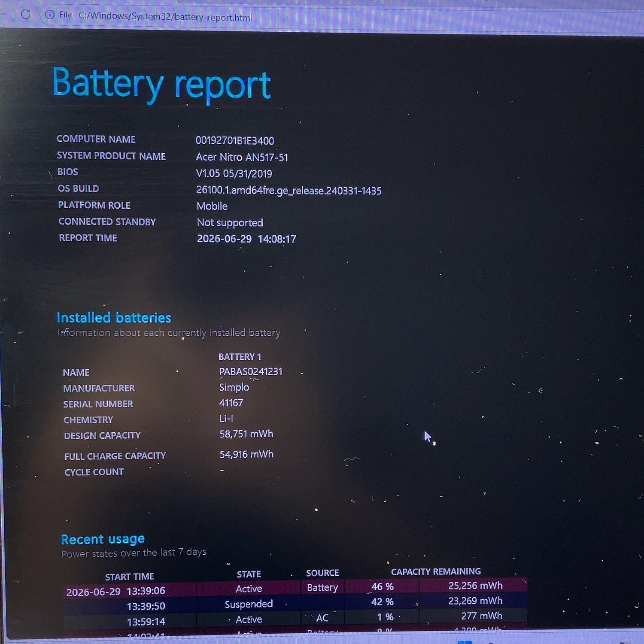Select the BATTERY 1 column header
This screenshot has height=644, width=644.
tap(240, 357)
